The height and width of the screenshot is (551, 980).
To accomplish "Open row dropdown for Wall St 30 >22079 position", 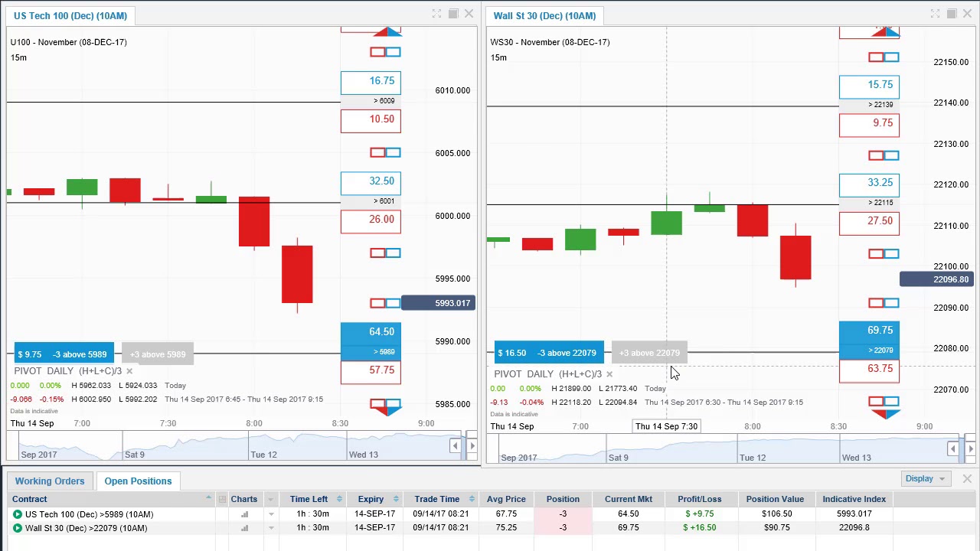I will coord(271,528).
